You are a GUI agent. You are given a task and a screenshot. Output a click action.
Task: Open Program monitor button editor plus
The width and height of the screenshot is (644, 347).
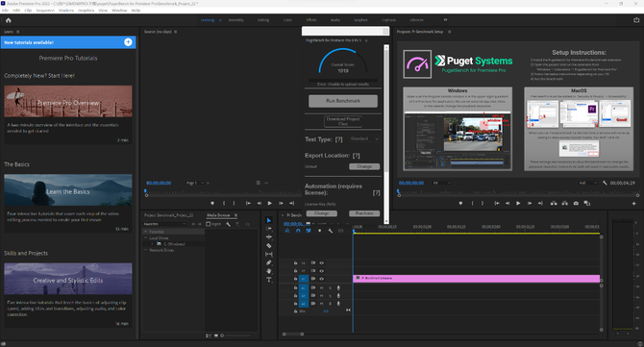[634, 203]
